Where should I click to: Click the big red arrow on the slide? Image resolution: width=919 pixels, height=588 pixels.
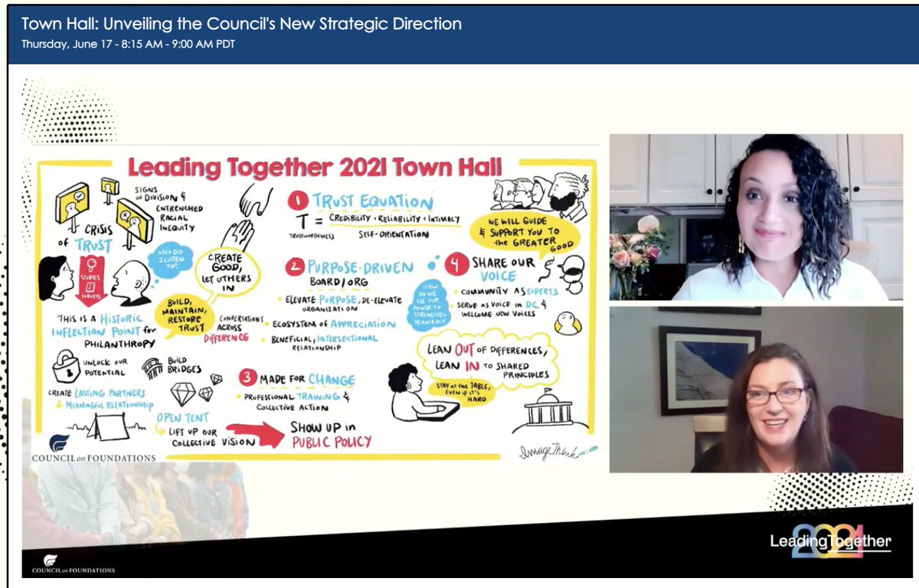pyautogui.click(x=254, y=435)
